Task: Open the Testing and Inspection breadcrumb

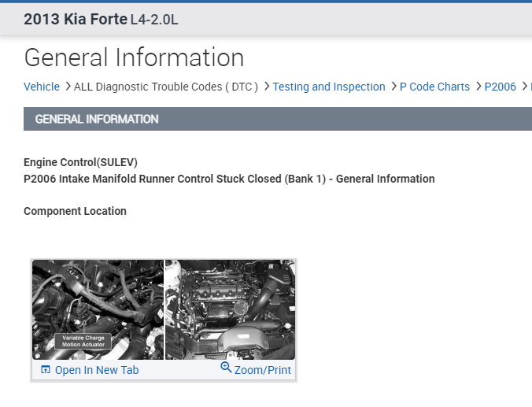Action: [x=329, y=87]
